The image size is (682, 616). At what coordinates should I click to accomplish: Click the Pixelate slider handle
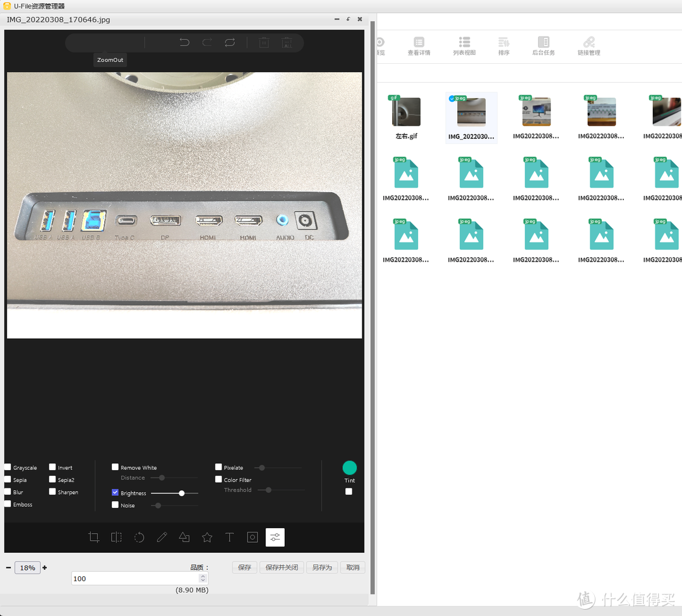coord(262,468)
